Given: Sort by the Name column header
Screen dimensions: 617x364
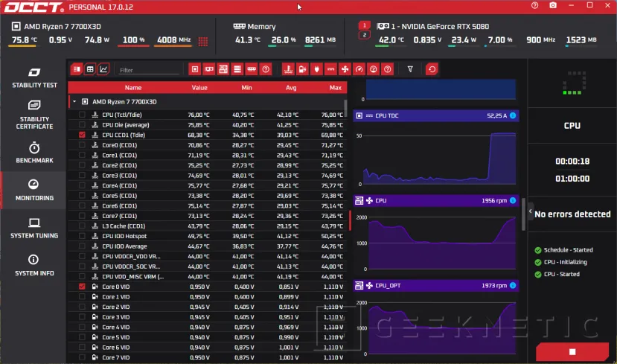Looking at the screenshot, I should click(133, 87).
